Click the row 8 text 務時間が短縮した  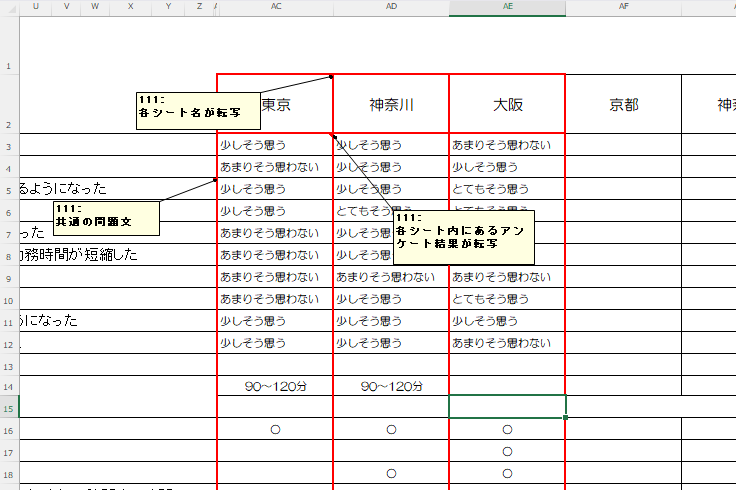click(x=79, y=255)
